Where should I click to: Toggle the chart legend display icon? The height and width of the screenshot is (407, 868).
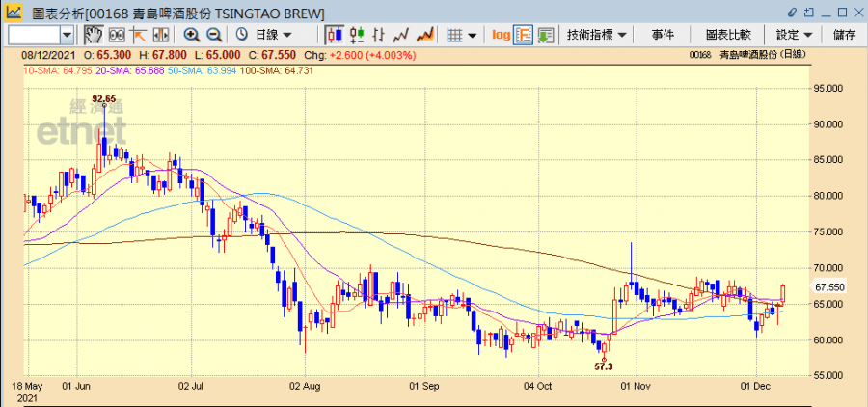click(x=524, y=35)
